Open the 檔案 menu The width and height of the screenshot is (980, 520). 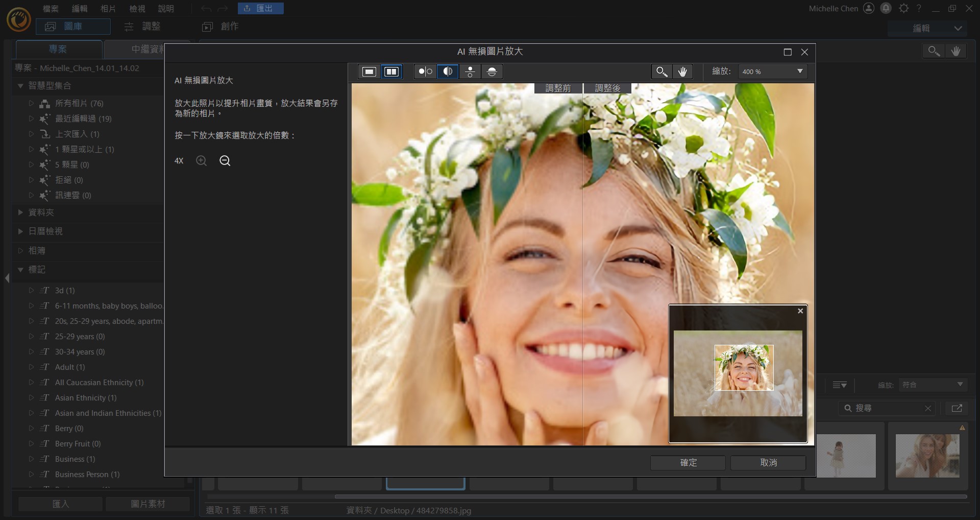pyautogui.click(x=51, y=9)
